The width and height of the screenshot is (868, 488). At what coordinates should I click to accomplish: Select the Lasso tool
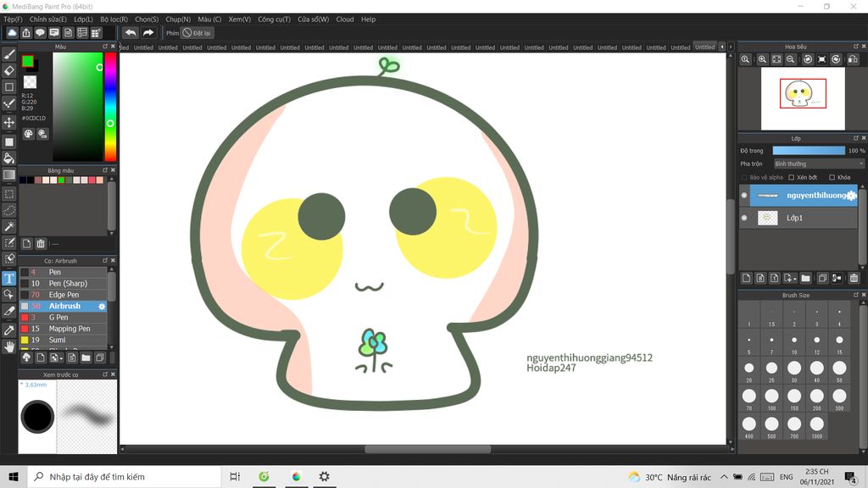point(9,210)
